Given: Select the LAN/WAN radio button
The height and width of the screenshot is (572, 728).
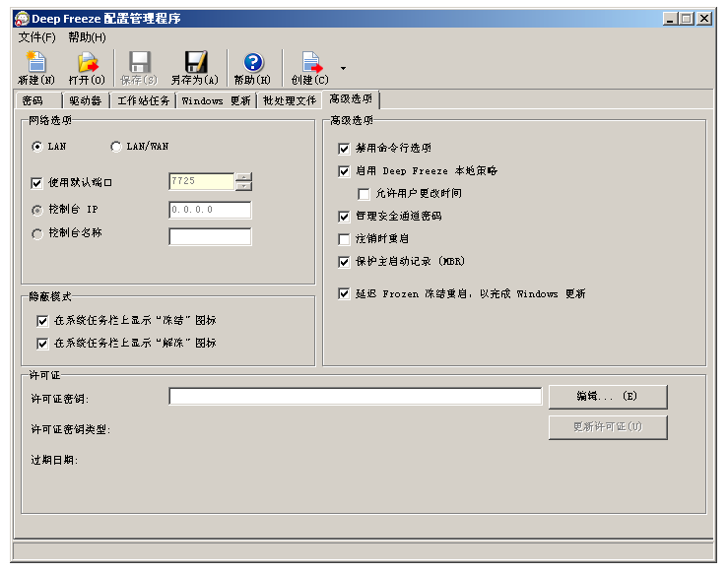Looking at the screenshot, I should pyautogui.click(x=116, y=147).
